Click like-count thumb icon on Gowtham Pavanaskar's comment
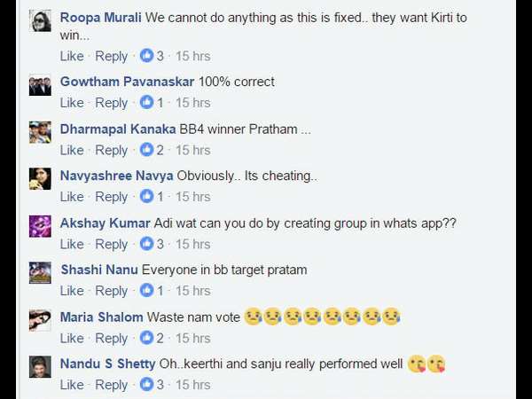532x399 pixels. 146,103
